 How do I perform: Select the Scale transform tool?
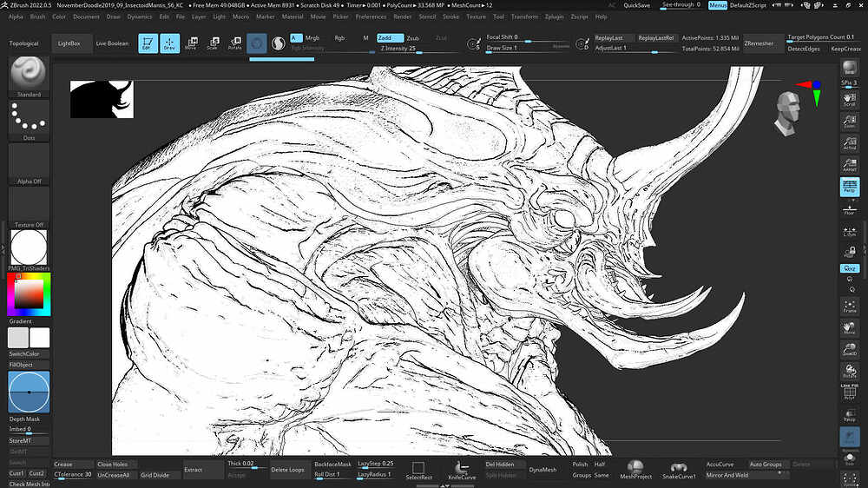214,43
